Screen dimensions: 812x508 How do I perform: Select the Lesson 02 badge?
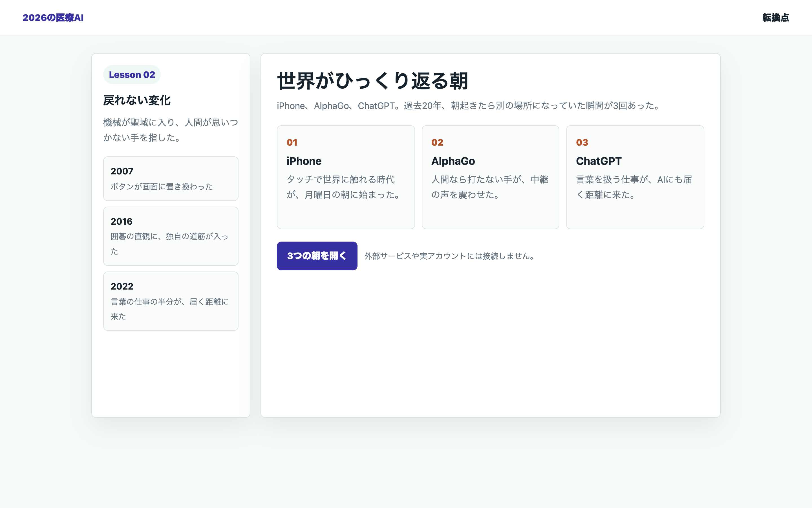(x=132, y=75)
